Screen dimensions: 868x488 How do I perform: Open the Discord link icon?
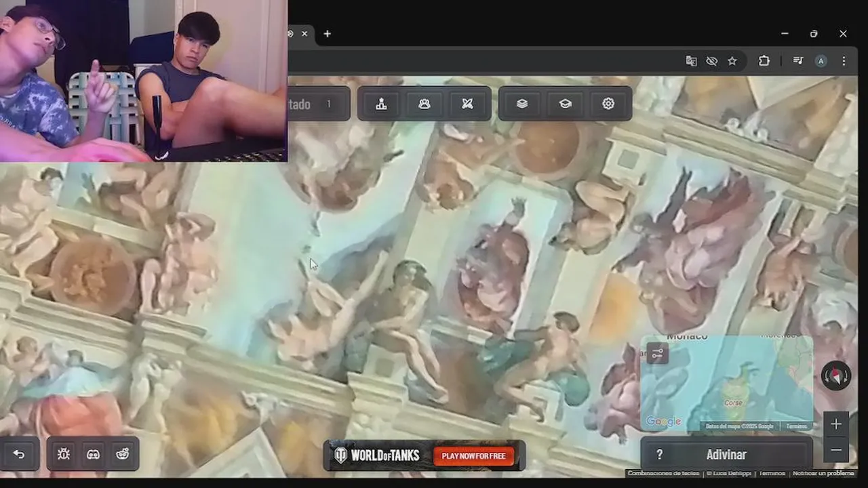pos(94,454)
